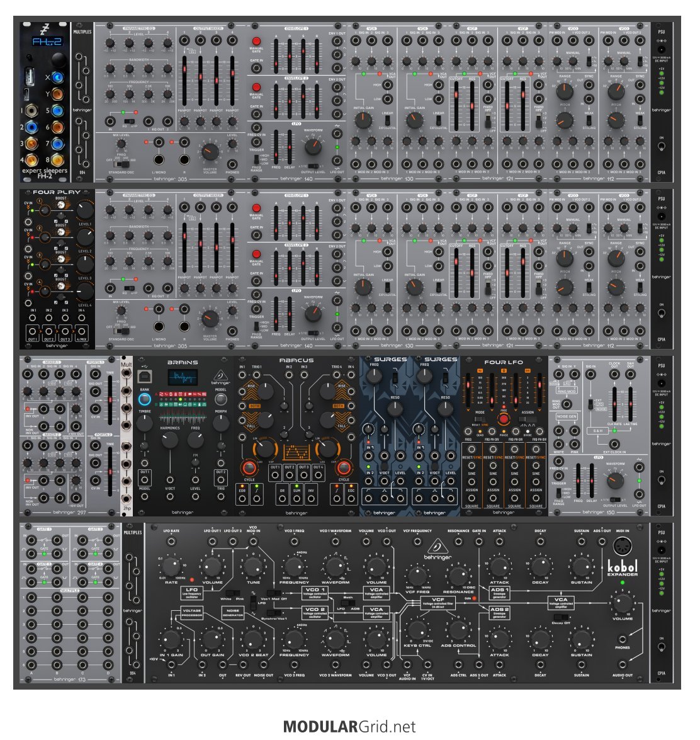
Task: Click the CLK RATE slider on module 150
Action: click(x=614, y=404)
